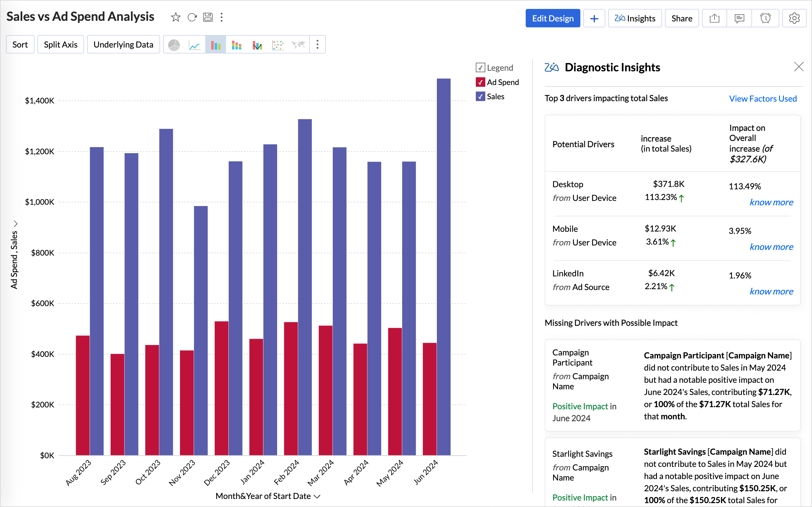This screenshot has width=812, height=507.
Task: Open the export icon in header
Action: pyautogui.click(x=714, y=18)
